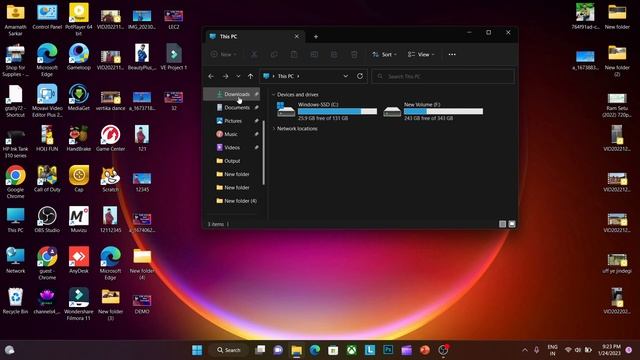The height and width of the screenshot is (360, 640).
Task: Open Videos folder in the sidebar
Action: tap(232, 148)
